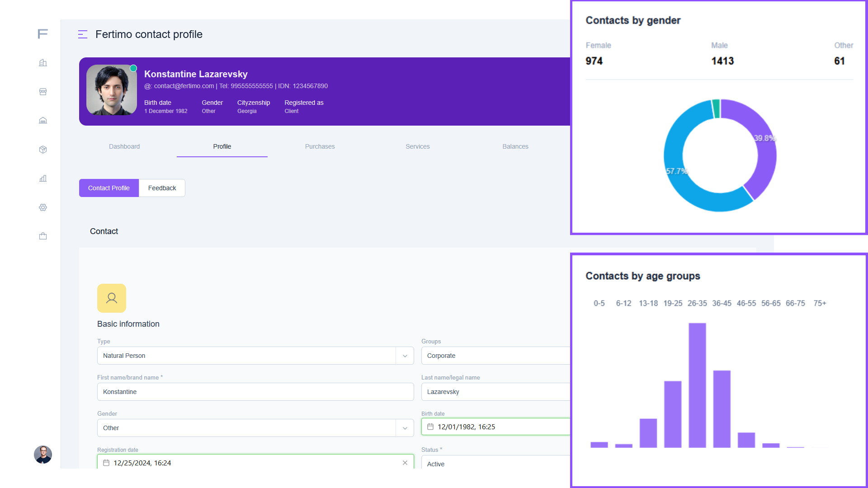Open the bar chart sidebar icon
Image resolution: width=868 pixels, height=488 pixels.
tap(43, 178)
